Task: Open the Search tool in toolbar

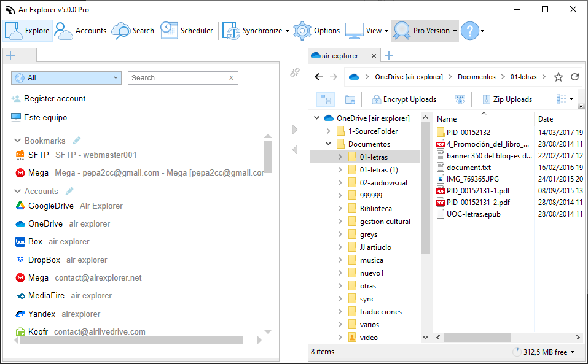Action: click(x=133, y=31)
